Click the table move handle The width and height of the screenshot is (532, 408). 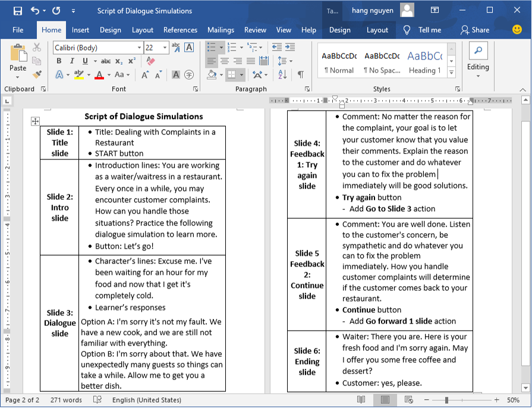[35, 121]
